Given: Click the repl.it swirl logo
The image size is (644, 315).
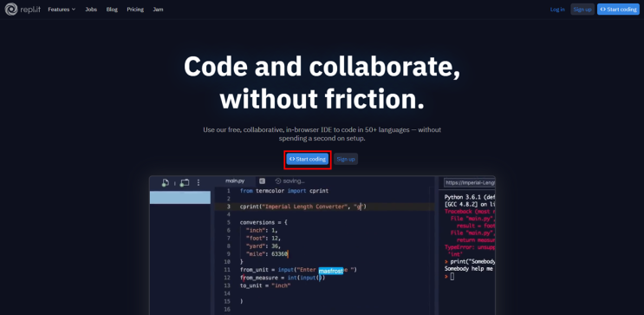Looking at the screenshot, I should pos(11,9).
